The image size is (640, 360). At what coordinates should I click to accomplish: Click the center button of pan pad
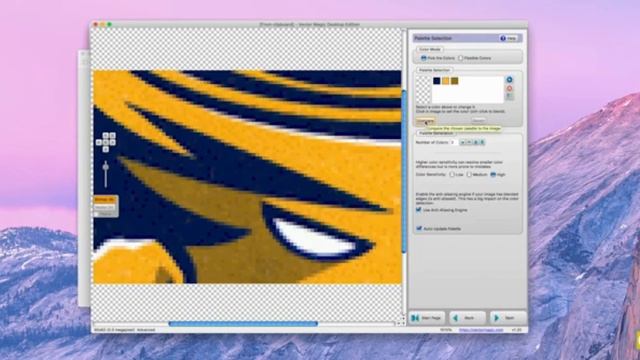pyautogui.click(x=106, y=142)
